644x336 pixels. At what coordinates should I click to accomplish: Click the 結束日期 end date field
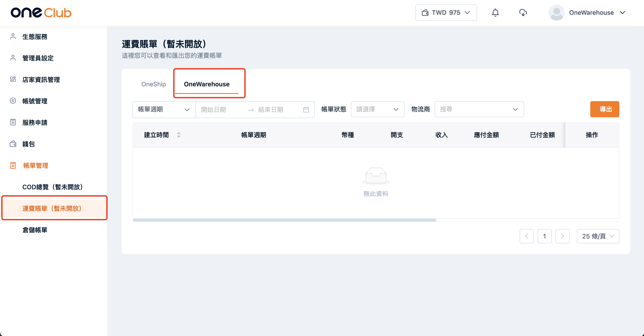pyautogui.click(x=277, y=109)
